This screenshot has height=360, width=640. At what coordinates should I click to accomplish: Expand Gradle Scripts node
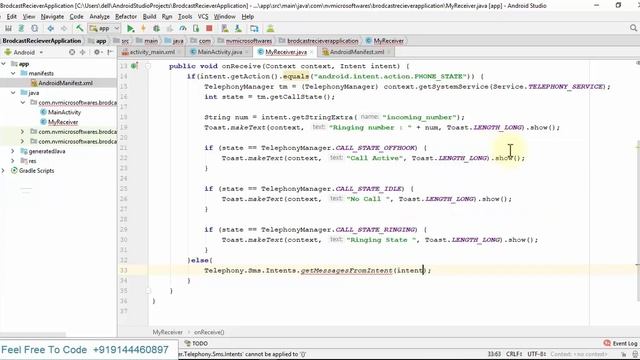coord(4,171)
